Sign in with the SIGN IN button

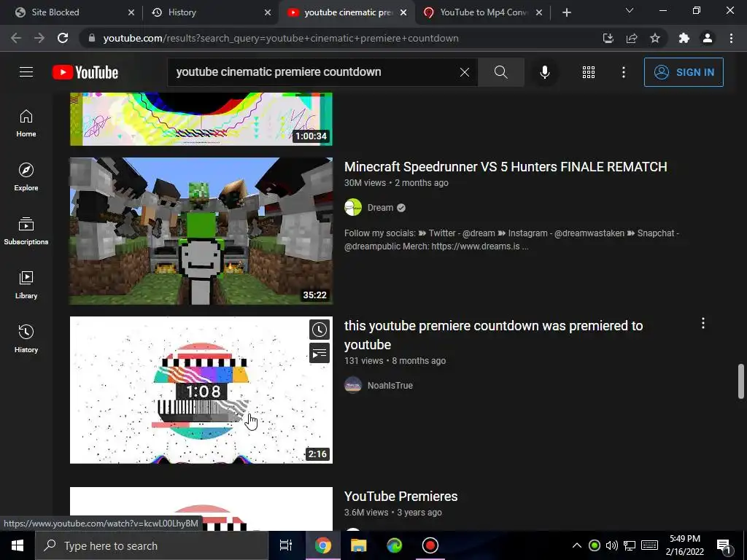coord(684,72)
